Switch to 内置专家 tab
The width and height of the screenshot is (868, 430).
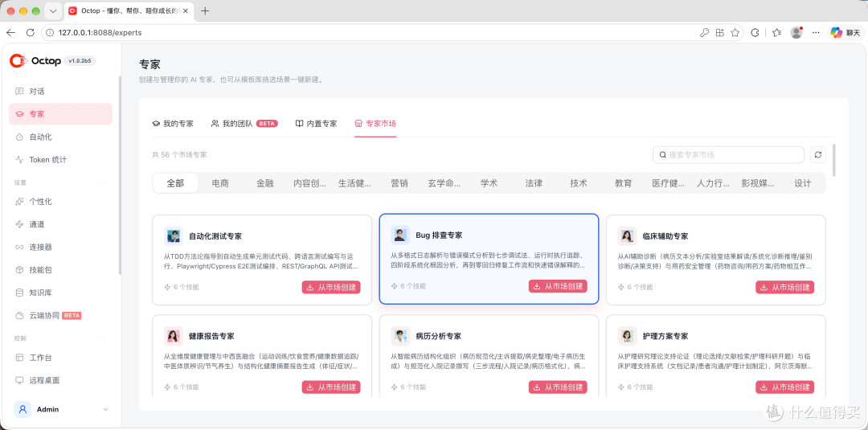316,124
